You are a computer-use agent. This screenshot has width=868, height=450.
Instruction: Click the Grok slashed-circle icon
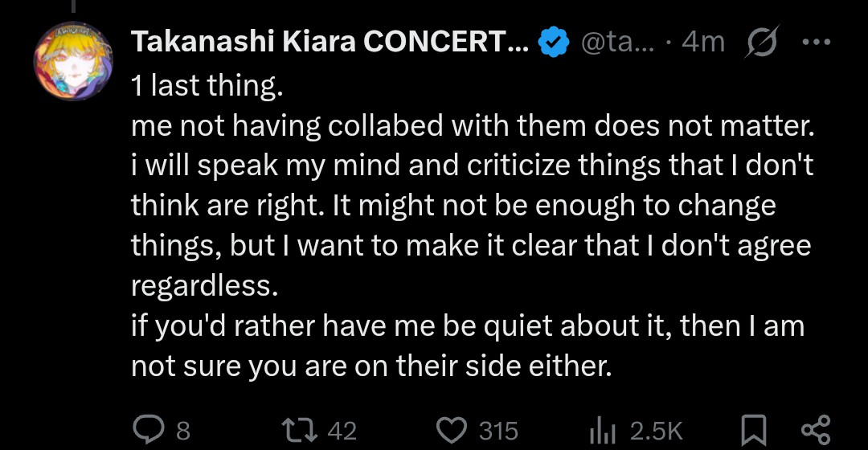pyautogui.click(x=762, y=42)
